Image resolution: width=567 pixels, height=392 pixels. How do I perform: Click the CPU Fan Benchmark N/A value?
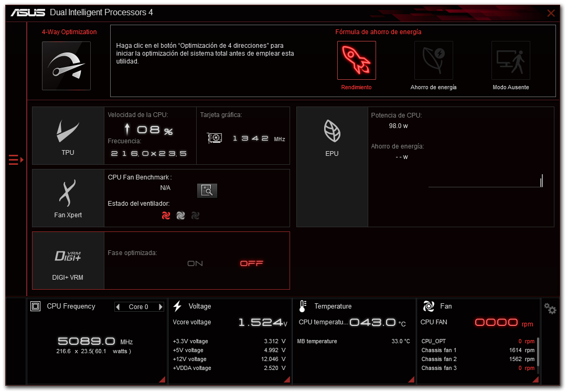[165, 188]
